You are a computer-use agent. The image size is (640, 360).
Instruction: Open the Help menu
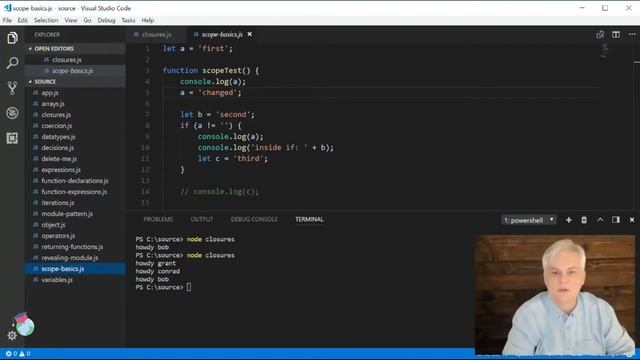[148, 20]
